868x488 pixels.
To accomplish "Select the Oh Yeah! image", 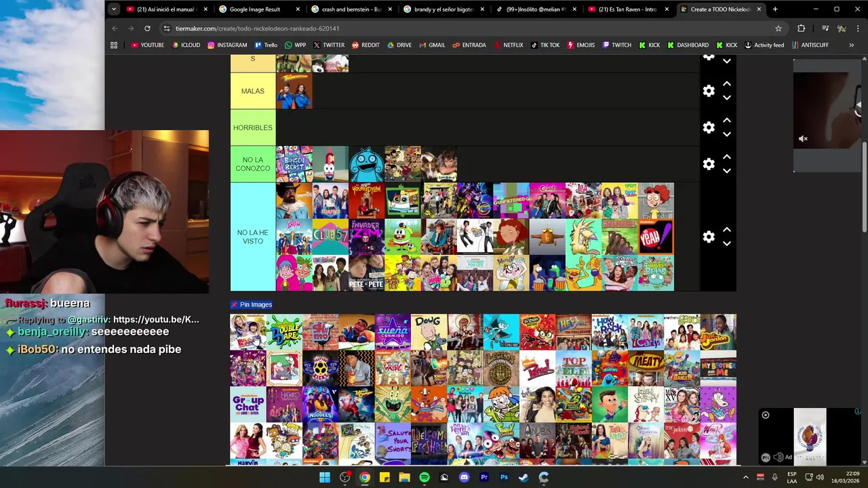I will coord(656,237).
